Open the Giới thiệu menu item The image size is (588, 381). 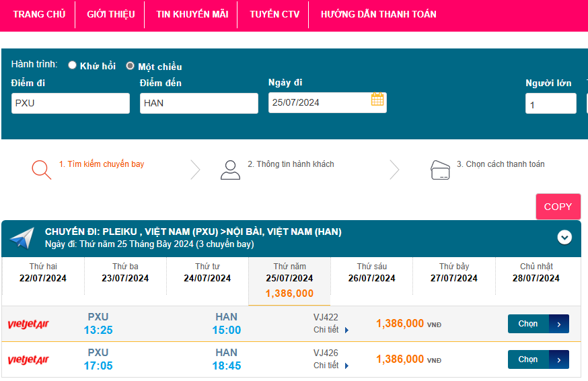tap(110, 14)
